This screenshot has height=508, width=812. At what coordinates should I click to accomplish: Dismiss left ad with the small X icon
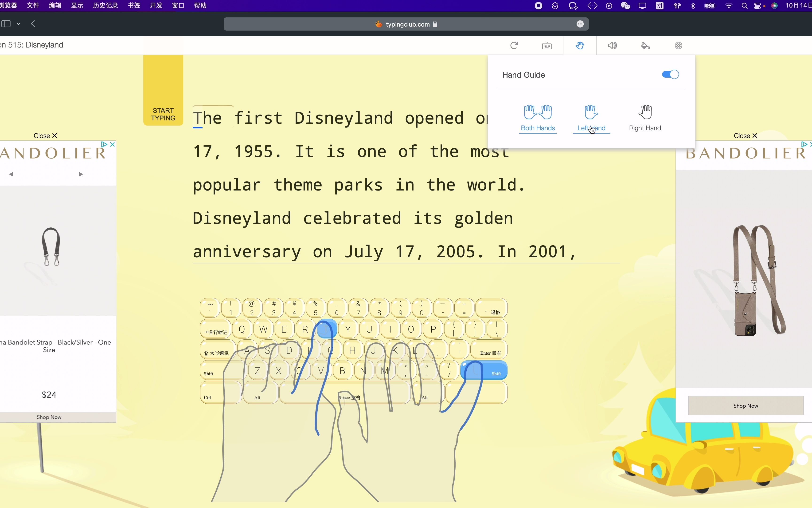(112, 144)
